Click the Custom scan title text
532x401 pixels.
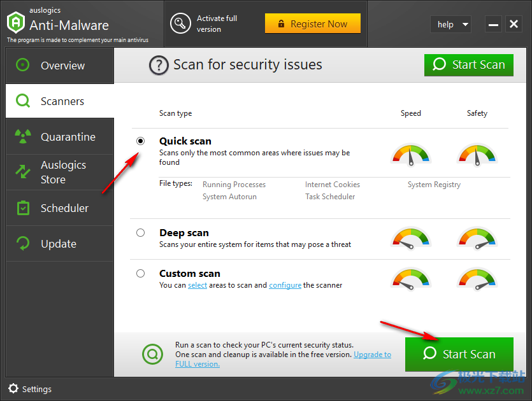(190, 274)
